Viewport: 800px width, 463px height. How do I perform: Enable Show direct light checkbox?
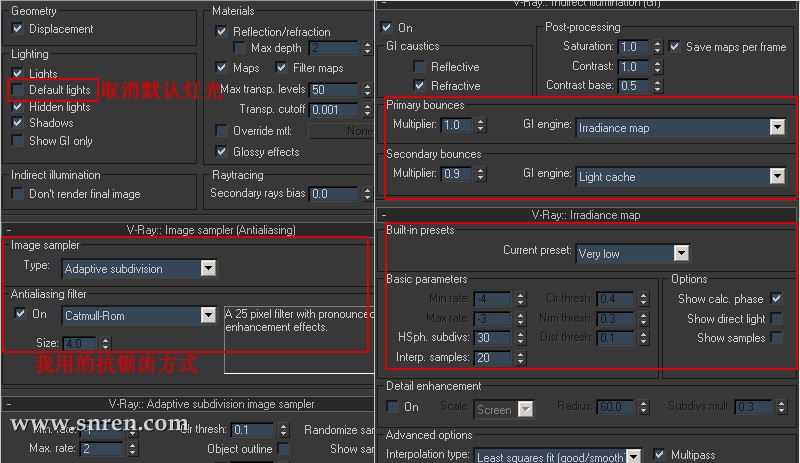coord(777,319)
